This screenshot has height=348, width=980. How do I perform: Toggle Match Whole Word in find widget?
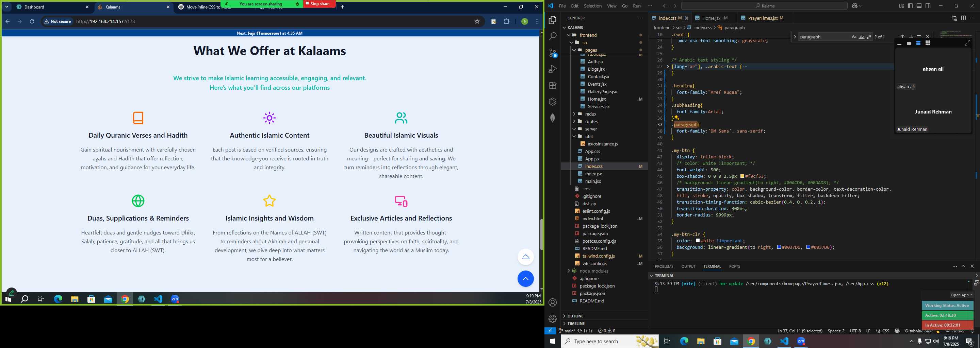[x=861, y=37]
